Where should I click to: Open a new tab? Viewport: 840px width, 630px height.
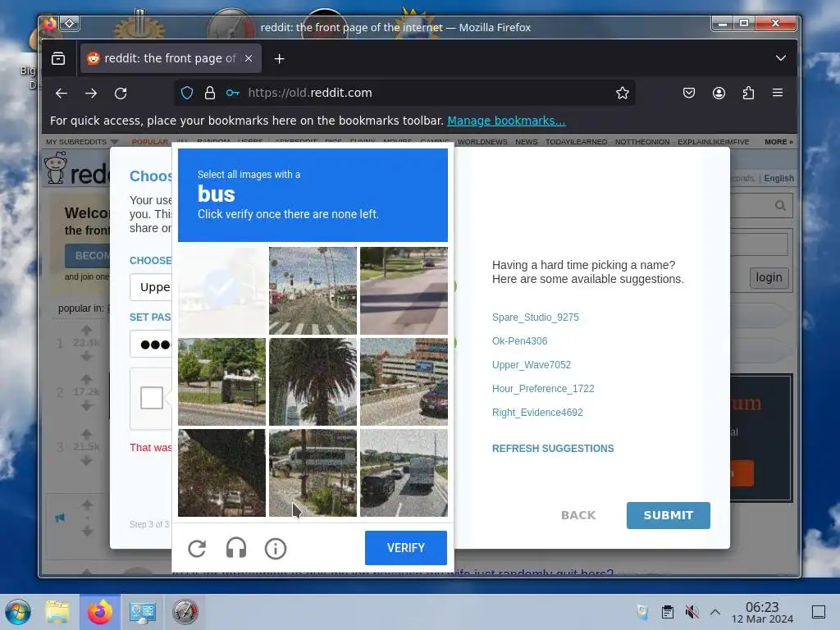279,58
